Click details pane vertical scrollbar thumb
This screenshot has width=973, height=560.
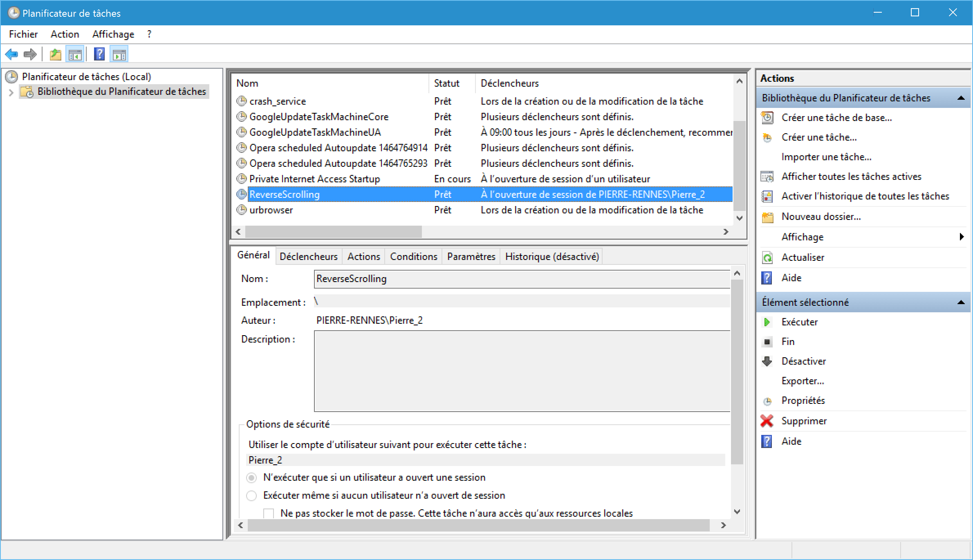tap(737, 372)
